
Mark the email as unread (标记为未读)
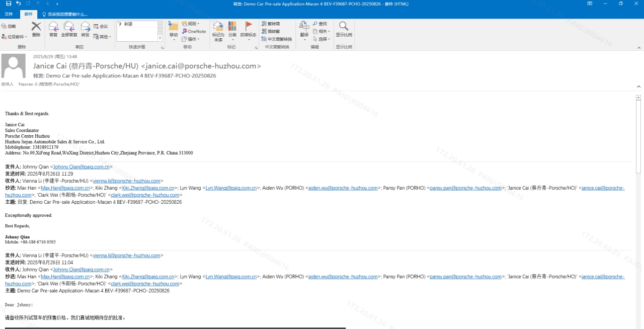[x=218, y=30]
